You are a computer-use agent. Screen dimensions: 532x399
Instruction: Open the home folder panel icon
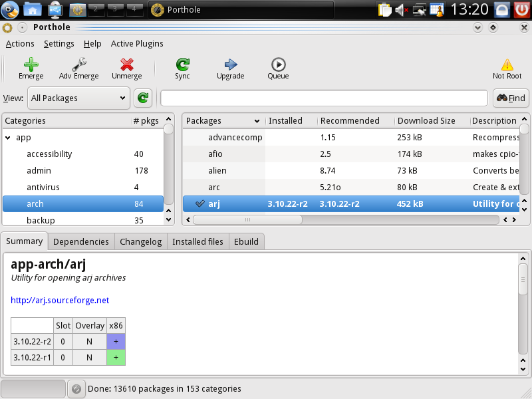[x=32, y=9]
